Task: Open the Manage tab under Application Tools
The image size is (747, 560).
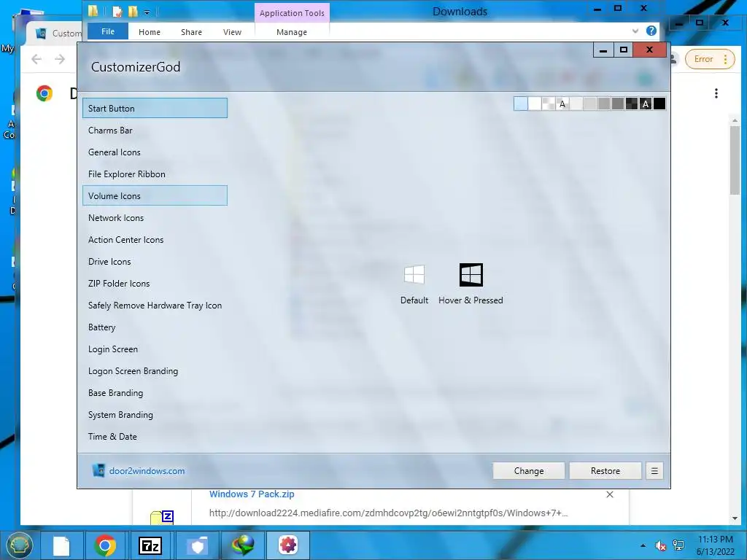Action: click(292, 32)
